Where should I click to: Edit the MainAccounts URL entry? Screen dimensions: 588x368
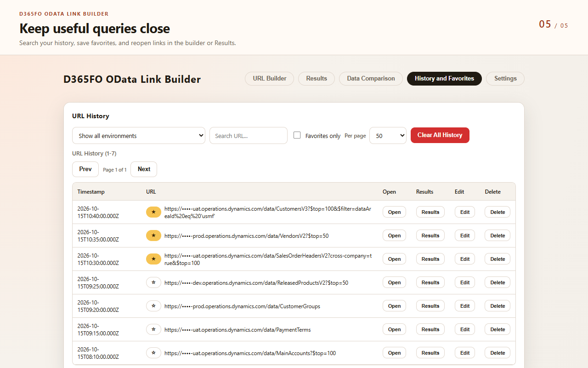(x=465, y=353)
